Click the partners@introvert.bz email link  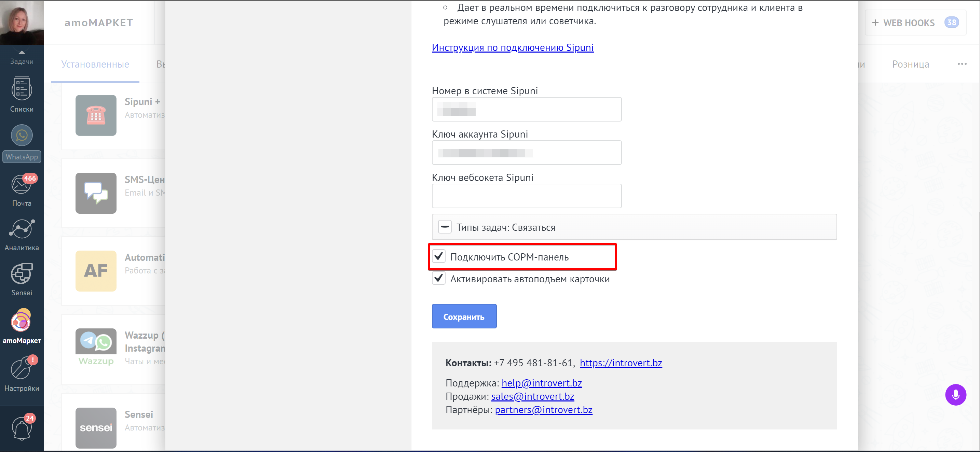click(x=543, y=410)
